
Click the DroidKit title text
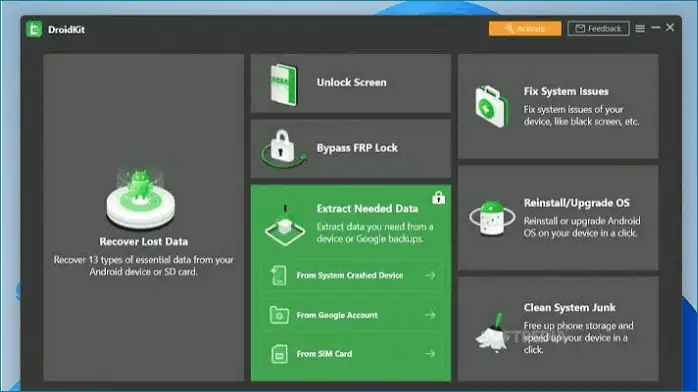(66, 30)
